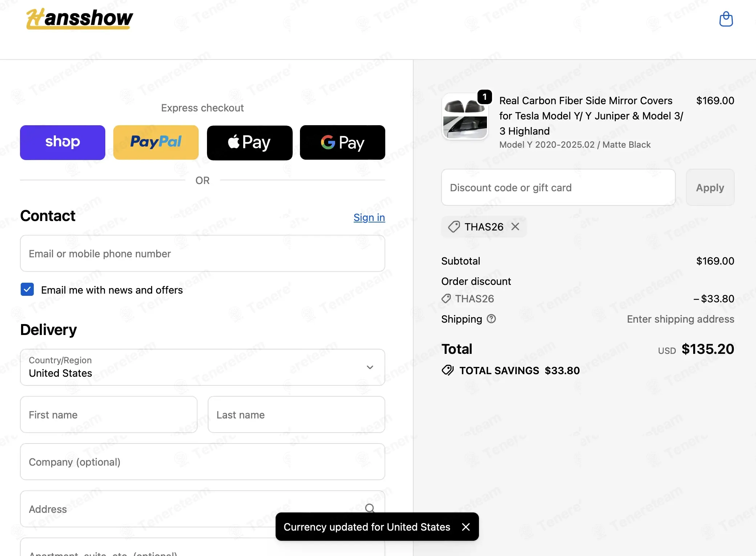
Task: Open the Sign in link
Action: pyautogui.click(x=369, y=217)
